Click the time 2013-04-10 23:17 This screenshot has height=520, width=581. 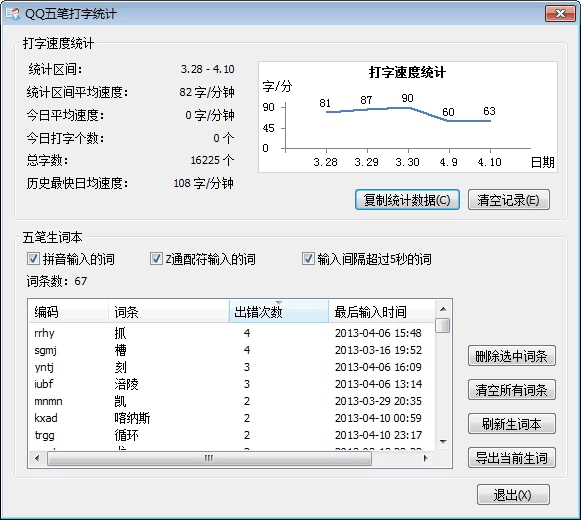(x=378, y=435)
